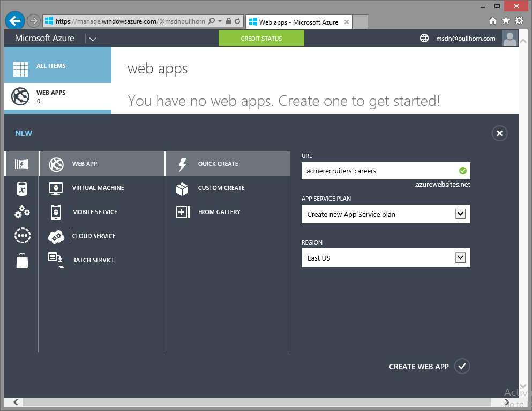Choose MOBILE SERVICE in the NEW menu
Image resolution: width=532 pixels, height=411 pixels.
pos(102,212)
